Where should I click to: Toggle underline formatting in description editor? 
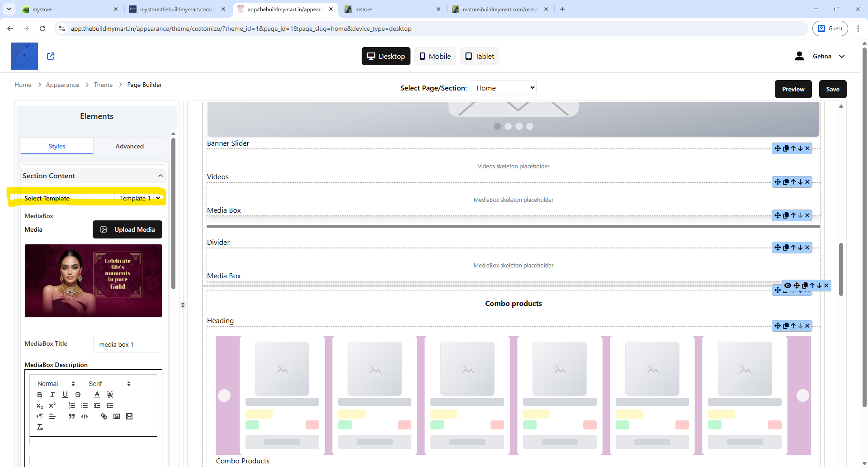tap(65, 395)
